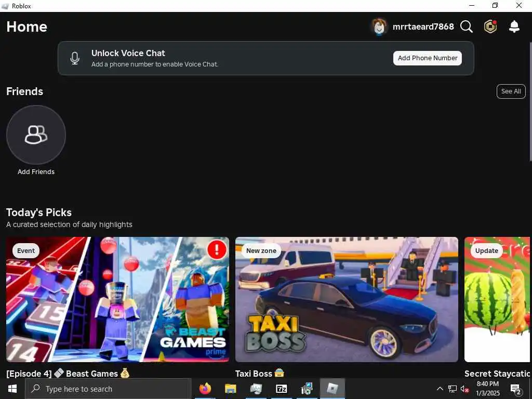532x399 pixels.
Task: Click 'A curated selection of daily highlights'
Action: 69,224
